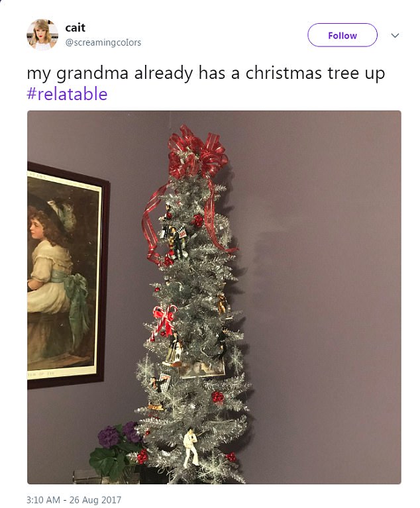Click the guitar-playing figurine ornament near treetop

175,241
